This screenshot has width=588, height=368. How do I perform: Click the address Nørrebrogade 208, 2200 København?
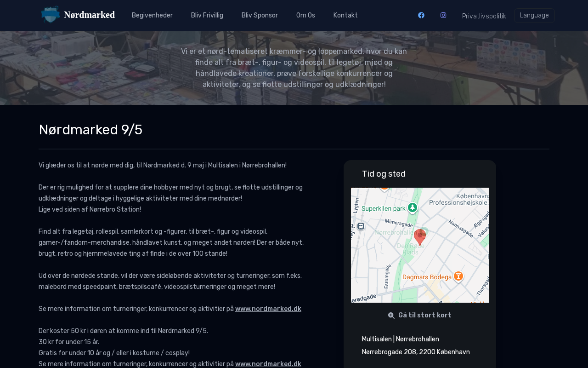416,352
